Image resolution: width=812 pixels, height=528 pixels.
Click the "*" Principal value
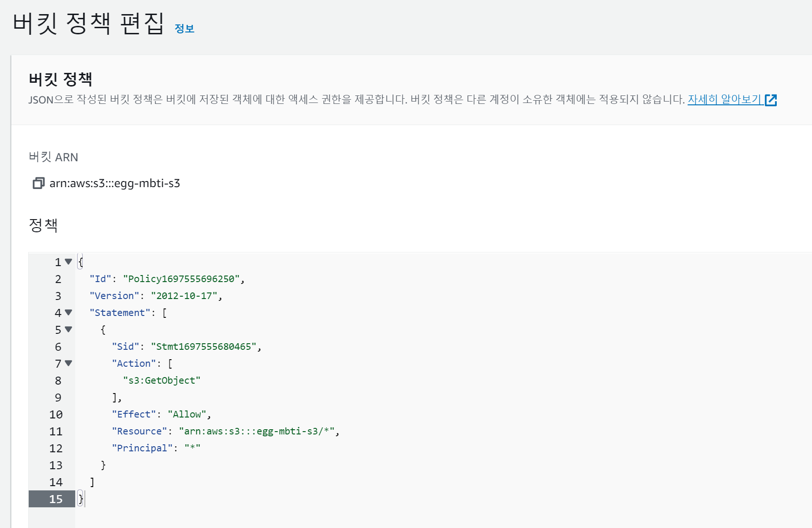[x=192, y=448]
